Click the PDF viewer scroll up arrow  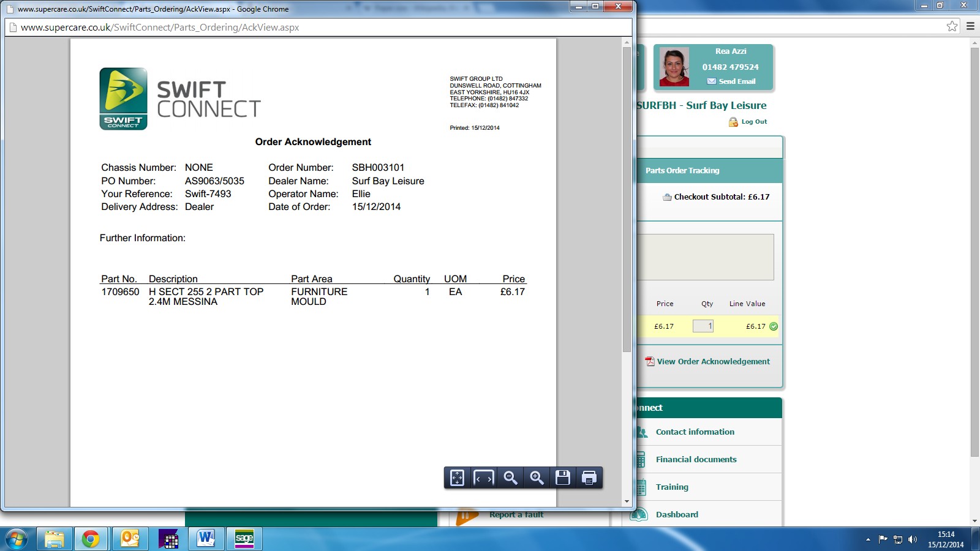point(627,42)
